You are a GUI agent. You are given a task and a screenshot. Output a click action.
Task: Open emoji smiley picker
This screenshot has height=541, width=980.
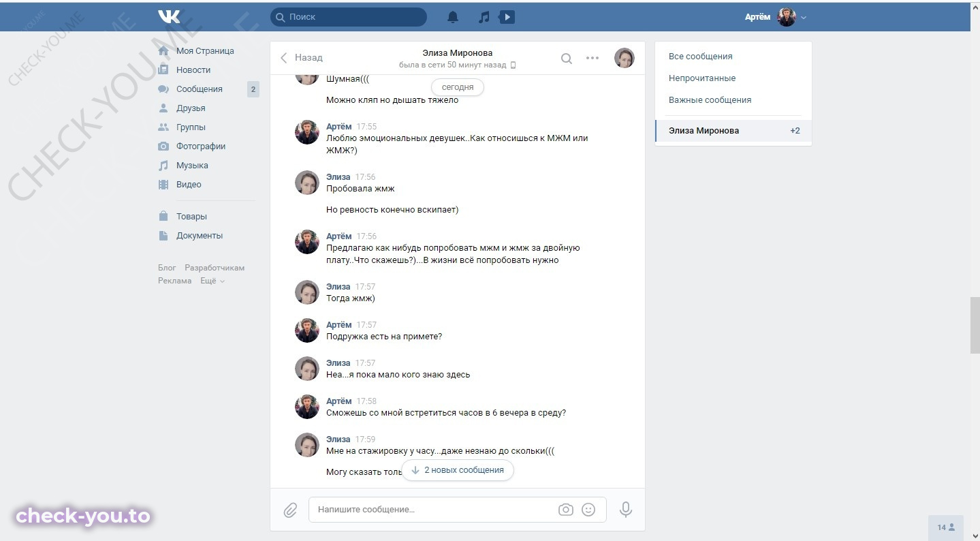[589, 510]
